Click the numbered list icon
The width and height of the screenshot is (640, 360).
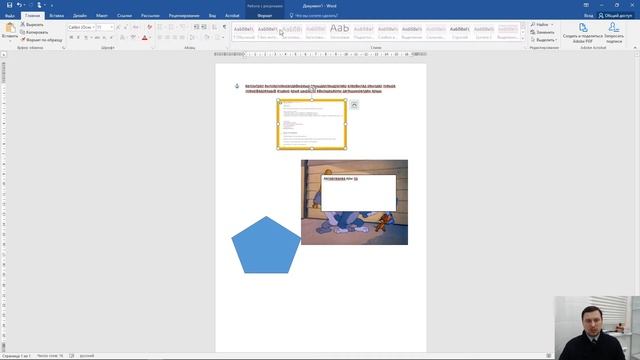[171, 27]
